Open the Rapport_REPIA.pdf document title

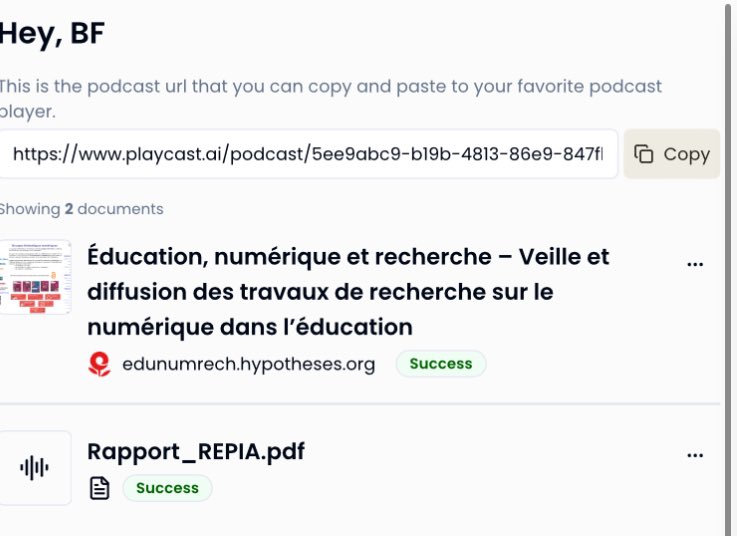[x=196, y=451]
